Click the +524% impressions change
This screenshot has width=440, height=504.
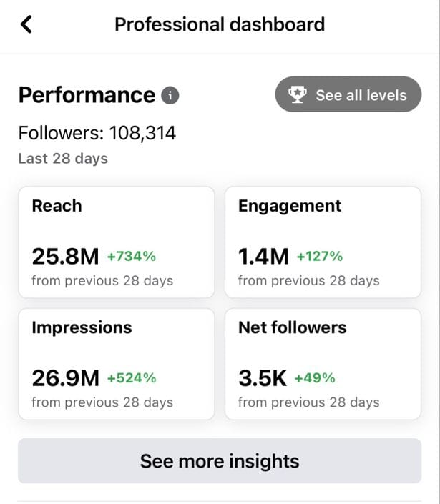click(132, 377)
